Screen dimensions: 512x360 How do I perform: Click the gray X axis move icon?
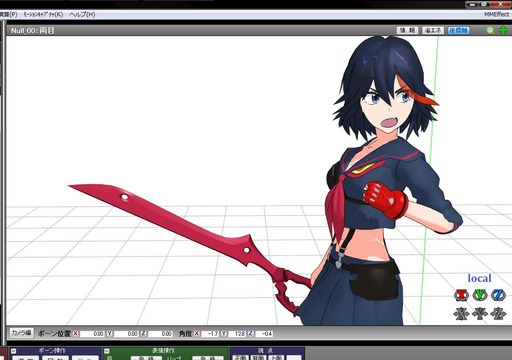(x=461, y=314)
